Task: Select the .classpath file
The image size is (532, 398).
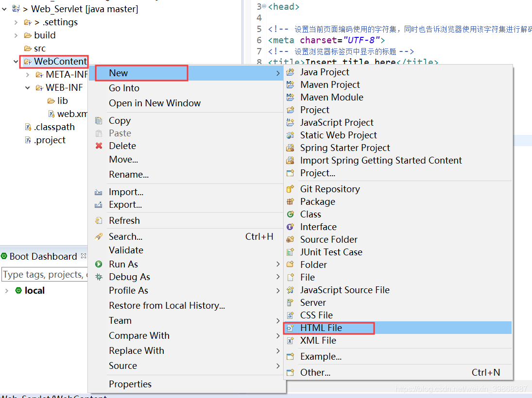Action: pyautogui.click(x=54, y=127)
